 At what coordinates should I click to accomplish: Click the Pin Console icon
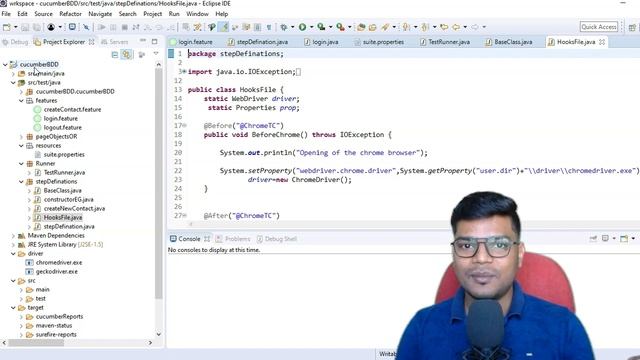tap(593, 239)
